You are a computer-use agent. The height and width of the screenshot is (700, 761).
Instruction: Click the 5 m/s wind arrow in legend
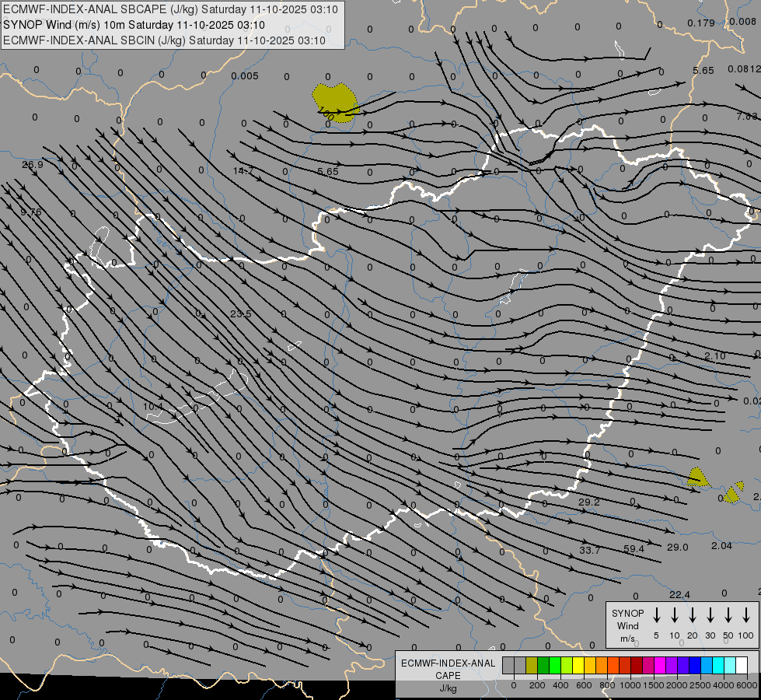657,615
